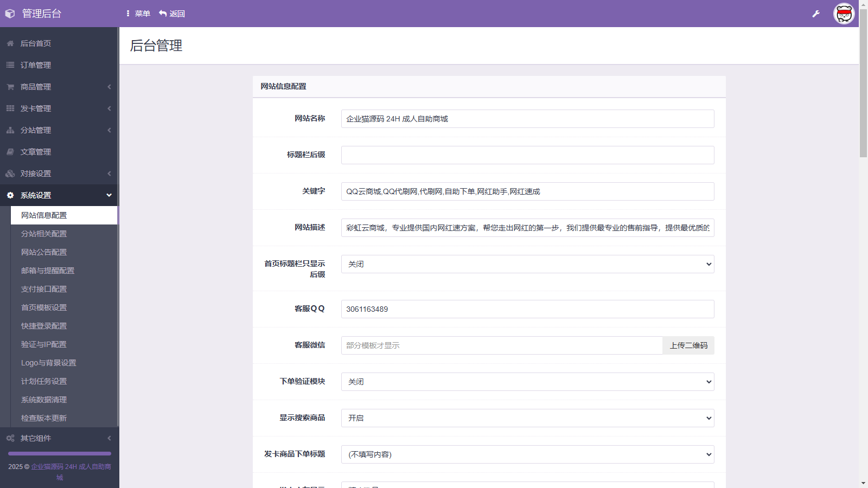Open the user avatar menu

pyautogui.click(x=844, y=14)
